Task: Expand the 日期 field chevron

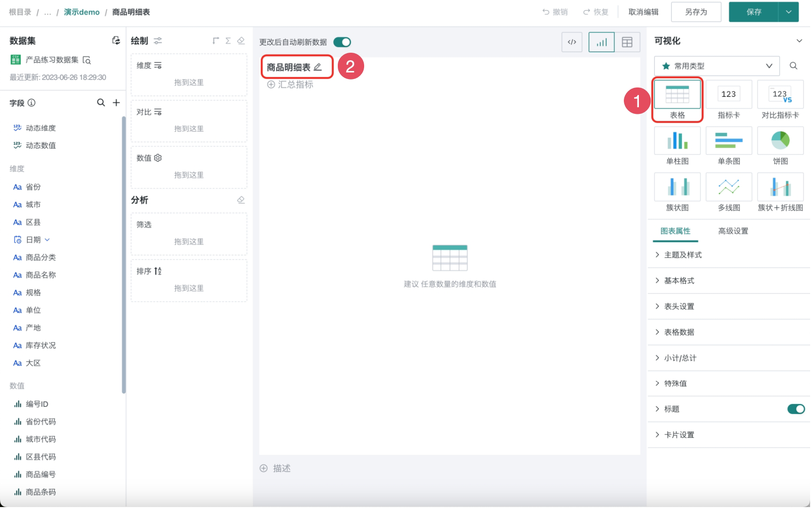Action: coord(47,240)
